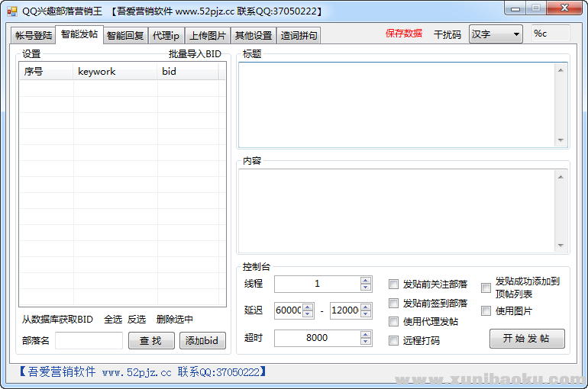Switch to the 帐号登陆 tab

[x=34, y=36]
